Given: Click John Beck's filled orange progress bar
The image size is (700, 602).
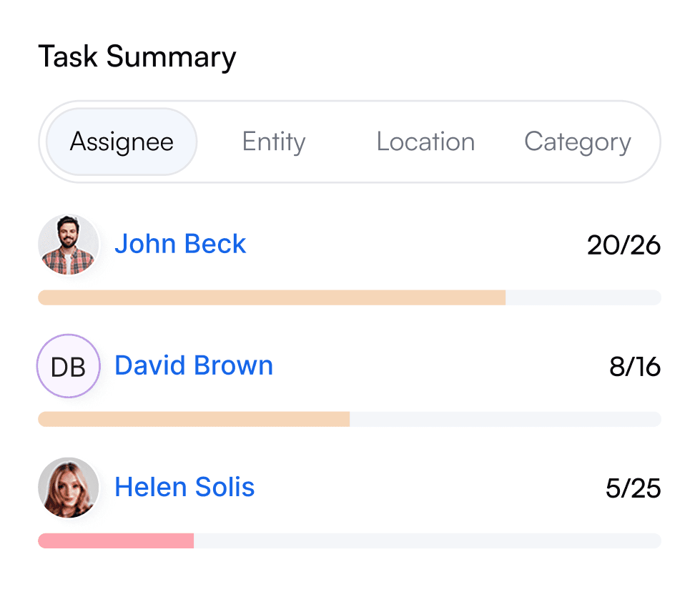Looking at the screenshot, I should point(272,297).
